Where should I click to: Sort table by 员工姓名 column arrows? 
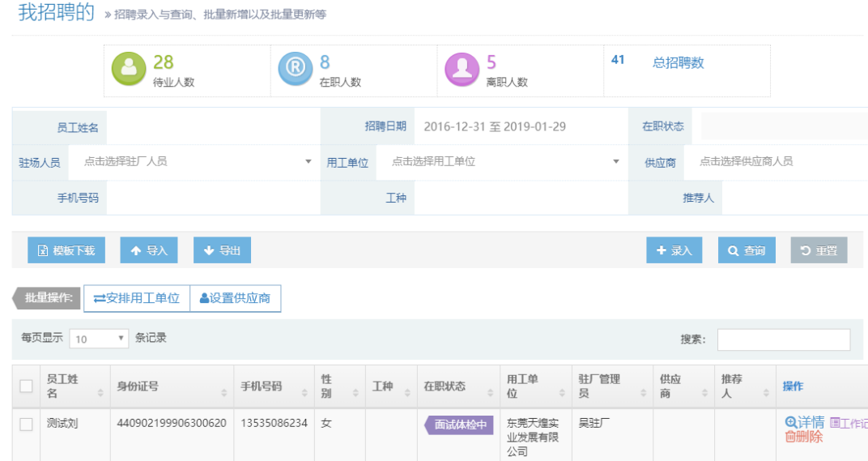tap(100, 393)
